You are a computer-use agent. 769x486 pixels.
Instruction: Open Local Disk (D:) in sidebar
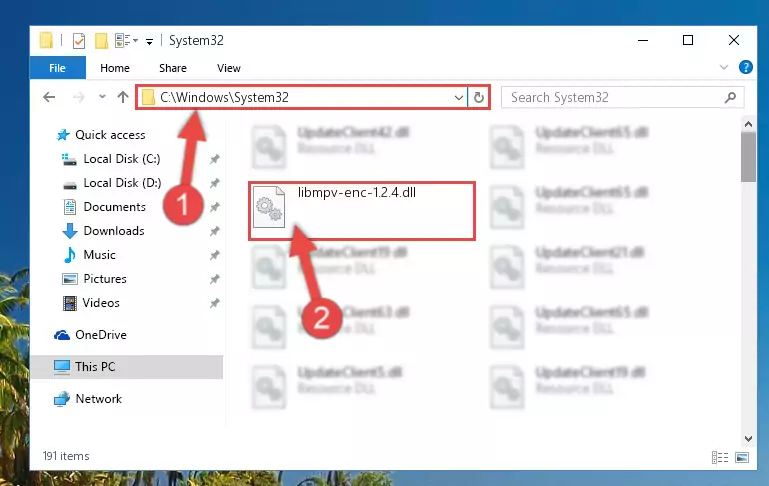point(122,182)
